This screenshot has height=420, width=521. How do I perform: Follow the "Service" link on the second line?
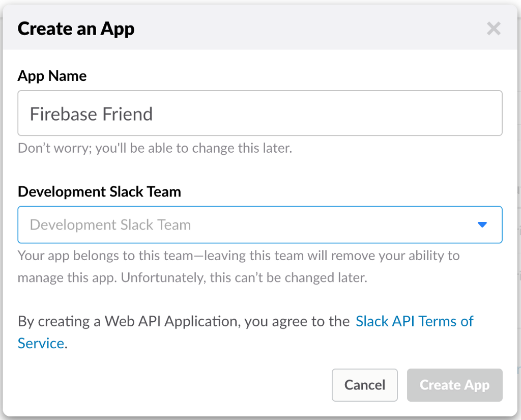tap(41, 343)
